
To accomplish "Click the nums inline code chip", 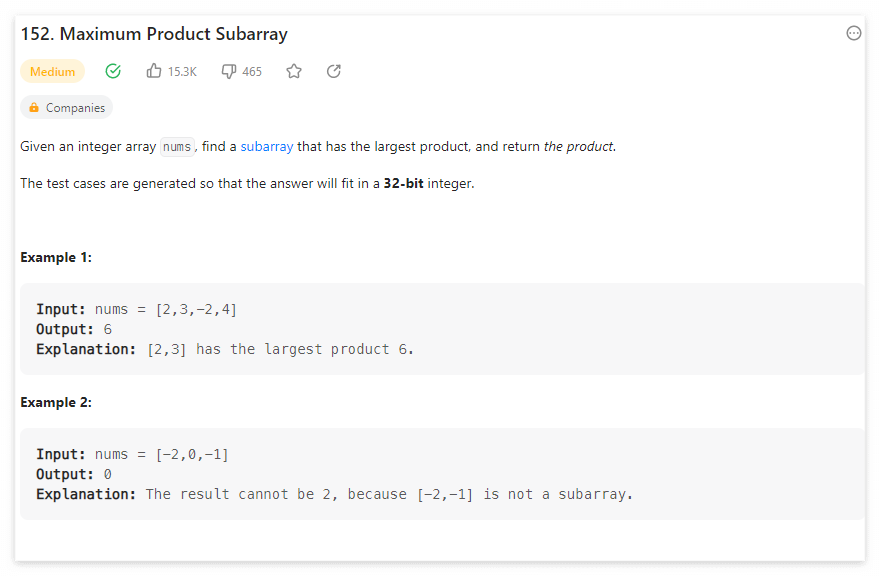I will coord(177,147).
